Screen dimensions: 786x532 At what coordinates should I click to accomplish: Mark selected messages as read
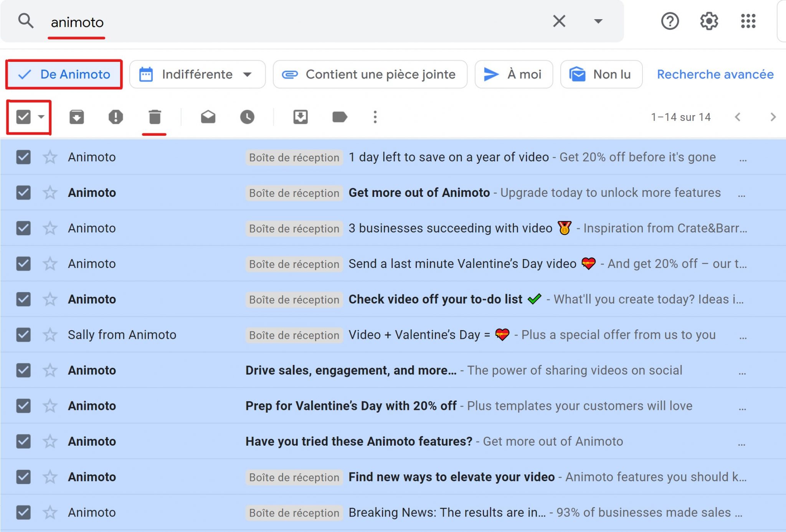(x=208, y=117)
